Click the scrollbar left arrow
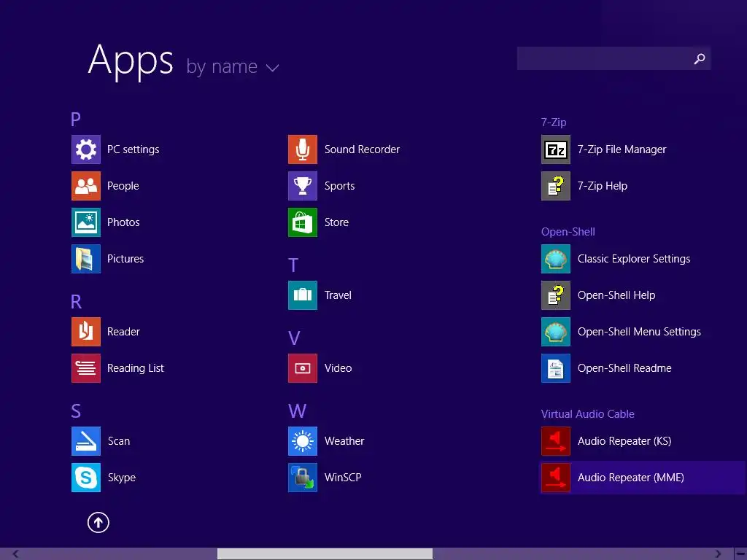 [16, 554]
